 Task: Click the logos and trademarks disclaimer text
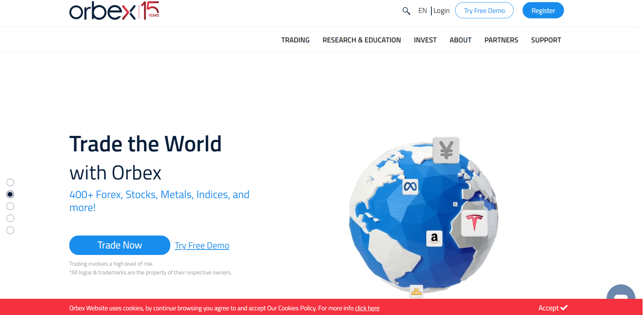pyautogui.click(x=150, y=273)
